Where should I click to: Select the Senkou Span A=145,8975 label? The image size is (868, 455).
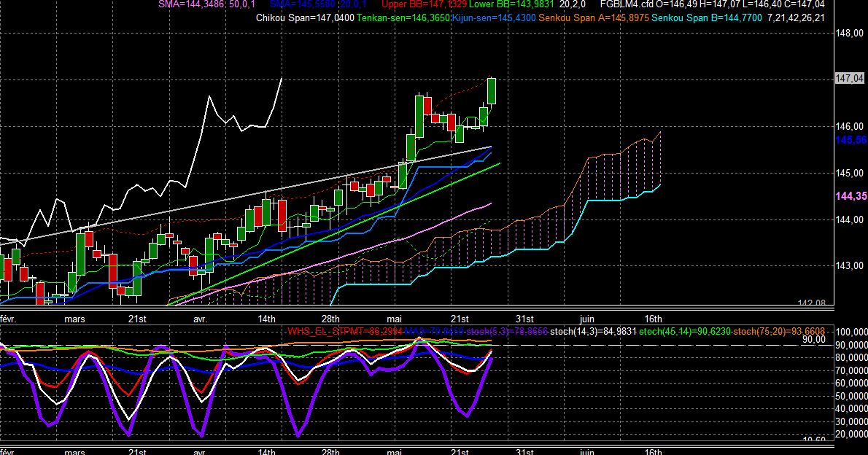point(594,17)
